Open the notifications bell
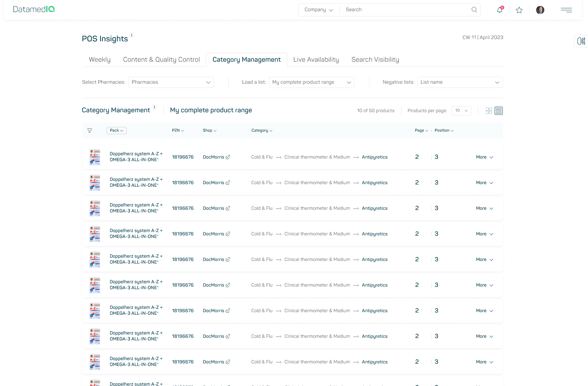Image resolution: width=588 pixels, height=386 pixels. click(x=500, y=10)
